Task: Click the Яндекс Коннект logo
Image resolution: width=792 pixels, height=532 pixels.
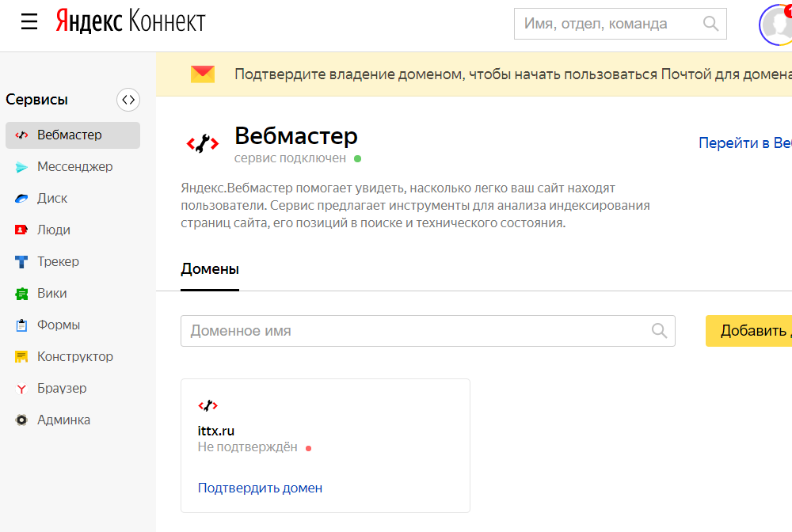Action: (x=131, y=22)
